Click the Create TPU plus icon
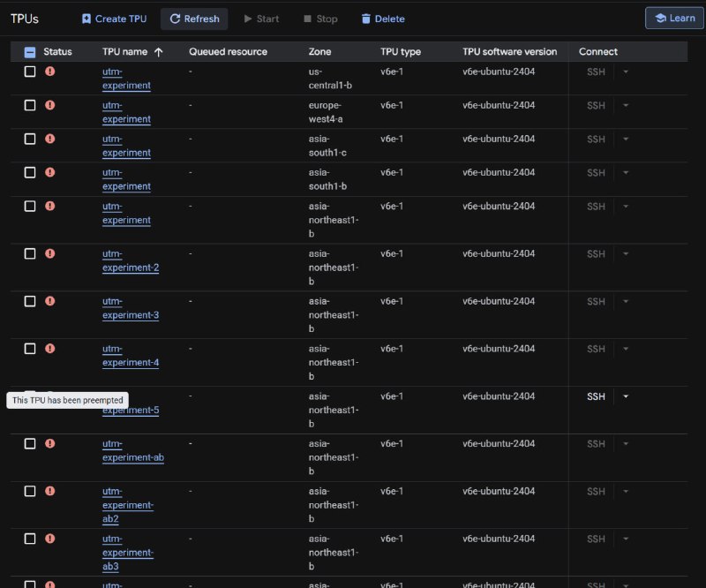Image resolution: width=706 pixels, height=588 pixels. [x=86, y=19]
